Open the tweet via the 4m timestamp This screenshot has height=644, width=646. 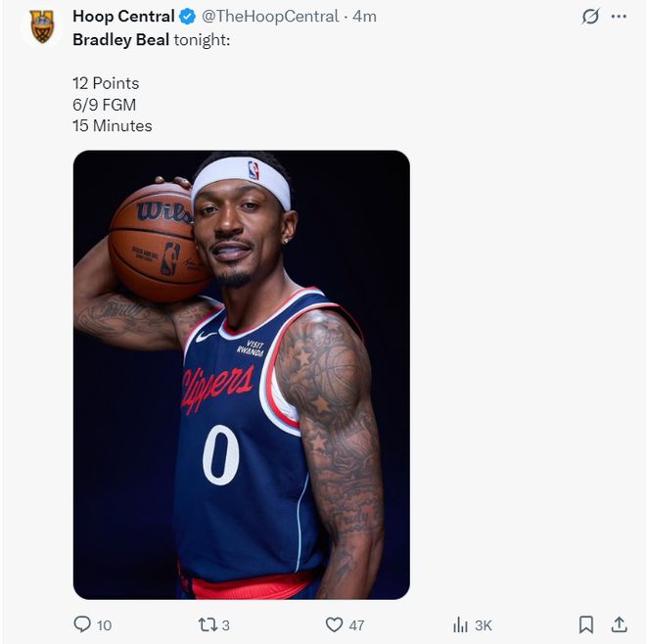pos(365,17)
